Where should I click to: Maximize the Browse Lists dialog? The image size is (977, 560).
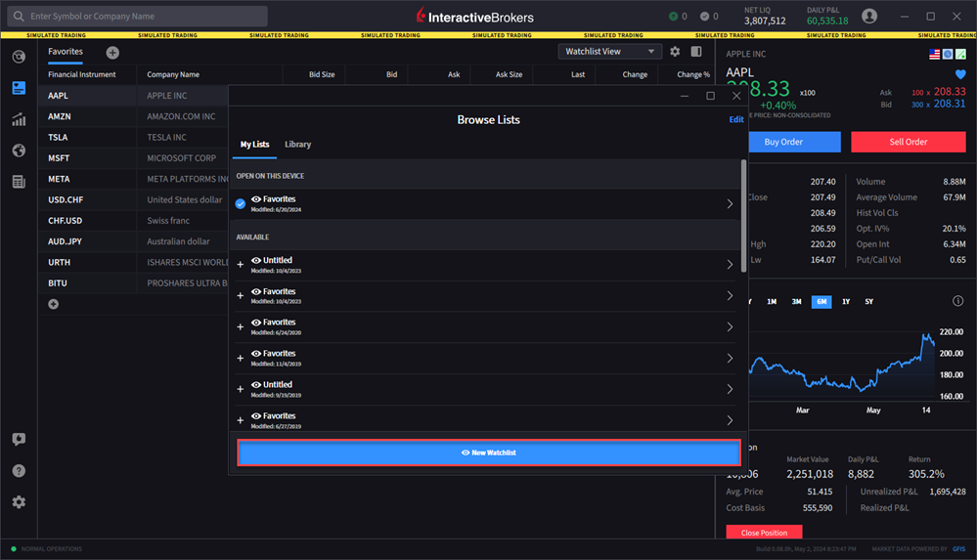point(710,96)
